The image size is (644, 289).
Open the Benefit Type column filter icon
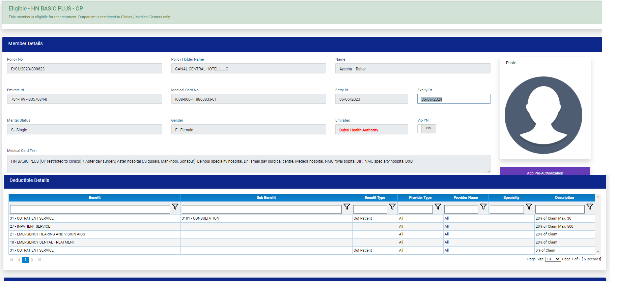pos(392,207)
